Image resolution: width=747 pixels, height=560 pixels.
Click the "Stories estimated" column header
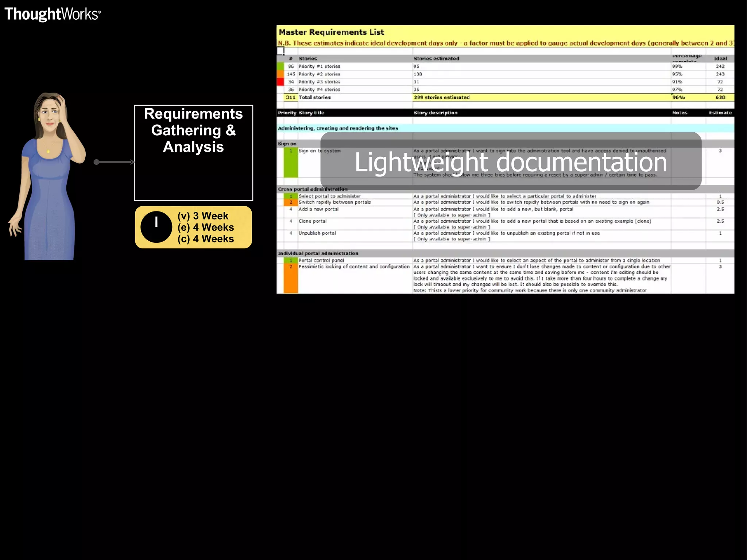436,59
